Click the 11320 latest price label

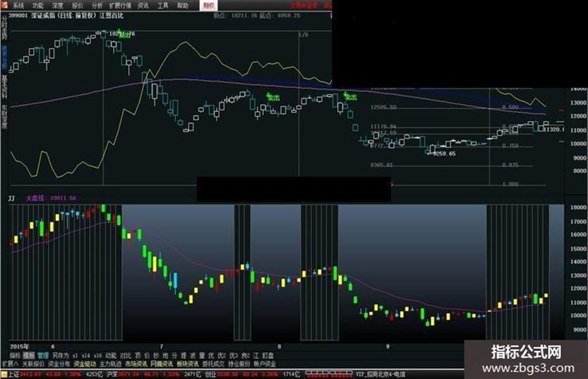click(554, 129)
